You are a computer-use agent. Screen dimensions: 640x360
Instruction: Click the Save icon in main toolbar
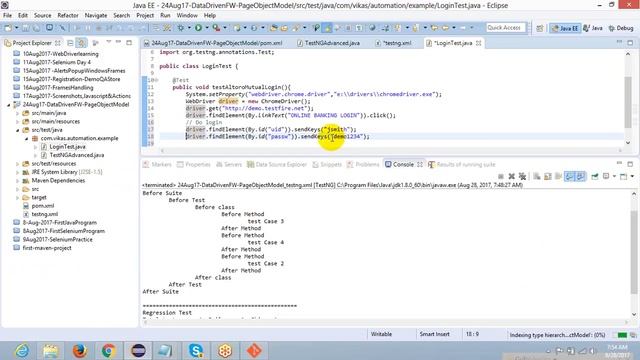[x=26, y=28]
